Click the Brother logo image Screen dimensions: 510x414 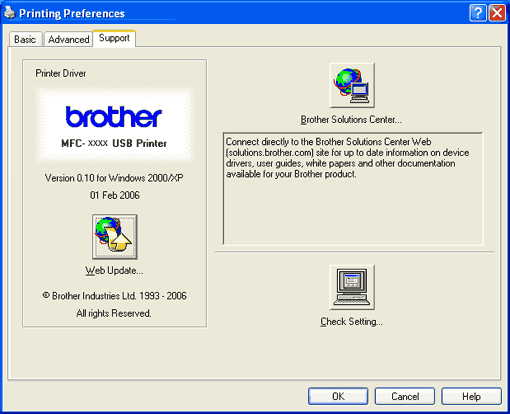114,125
